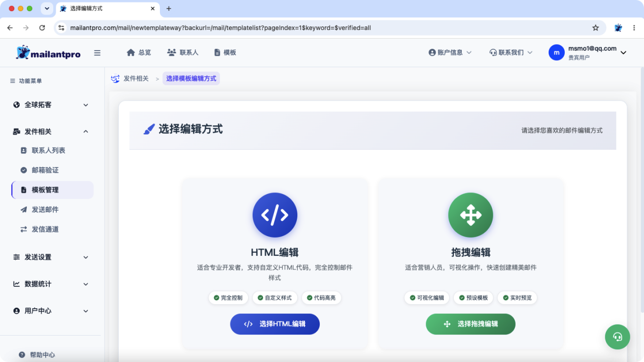Click the check-circle icon for 邮箱验证
The image size is (644, 362).
(x=23, y=170)
